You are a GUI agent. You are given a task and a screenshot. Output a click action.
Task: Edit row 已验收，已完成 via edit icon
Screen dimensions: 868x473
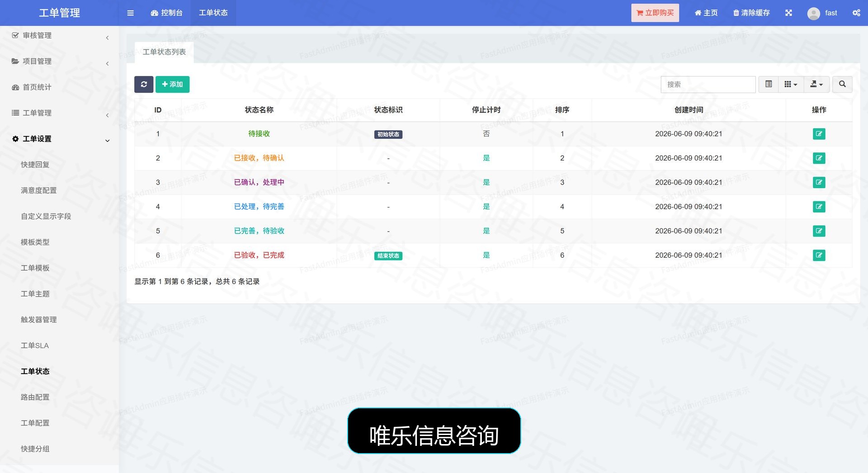point(819,255)
